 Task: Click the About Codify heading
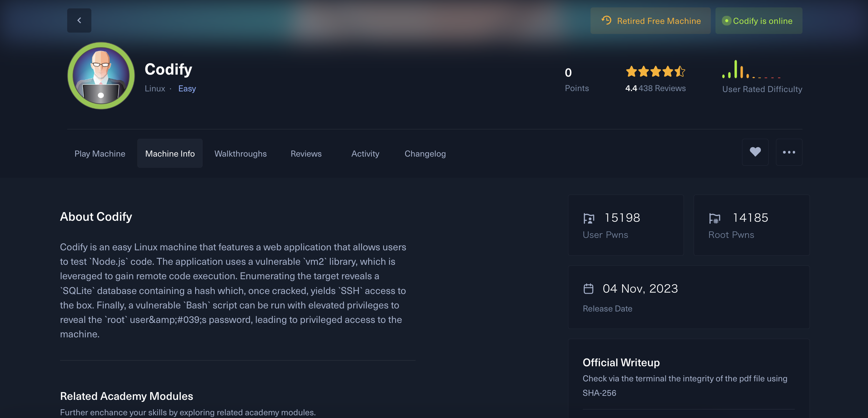pos(96,217)
